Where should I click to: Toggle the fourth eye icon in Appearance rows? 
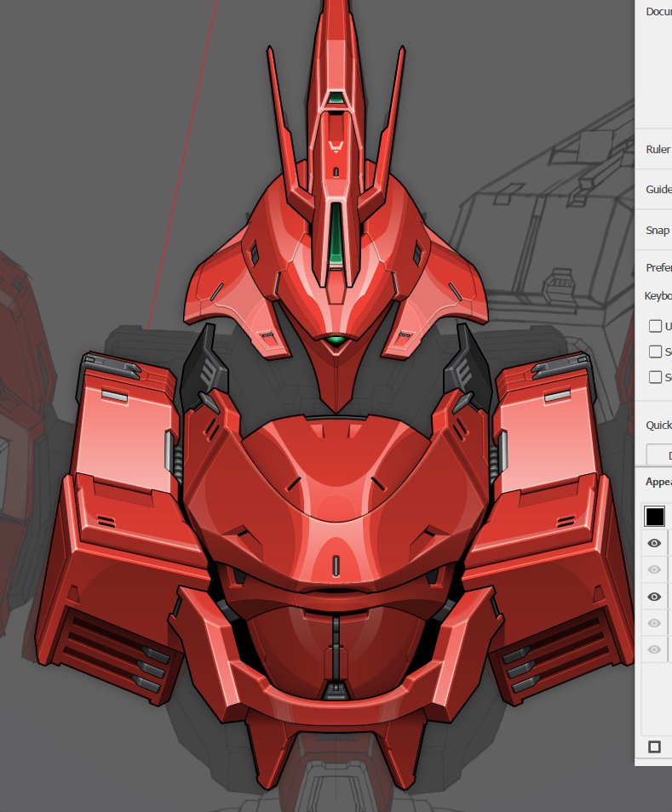click(654, 623)
